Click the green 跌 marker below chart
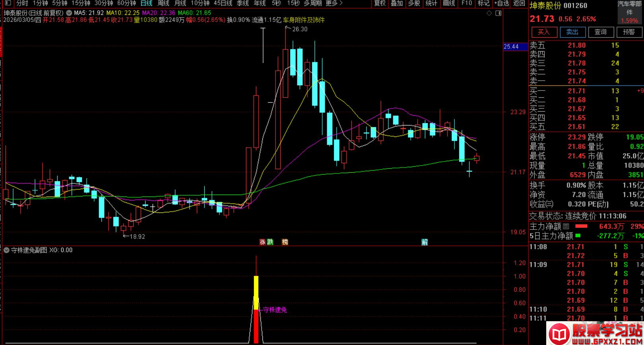Viewport: 644px width, 345px height. (270, 242)
